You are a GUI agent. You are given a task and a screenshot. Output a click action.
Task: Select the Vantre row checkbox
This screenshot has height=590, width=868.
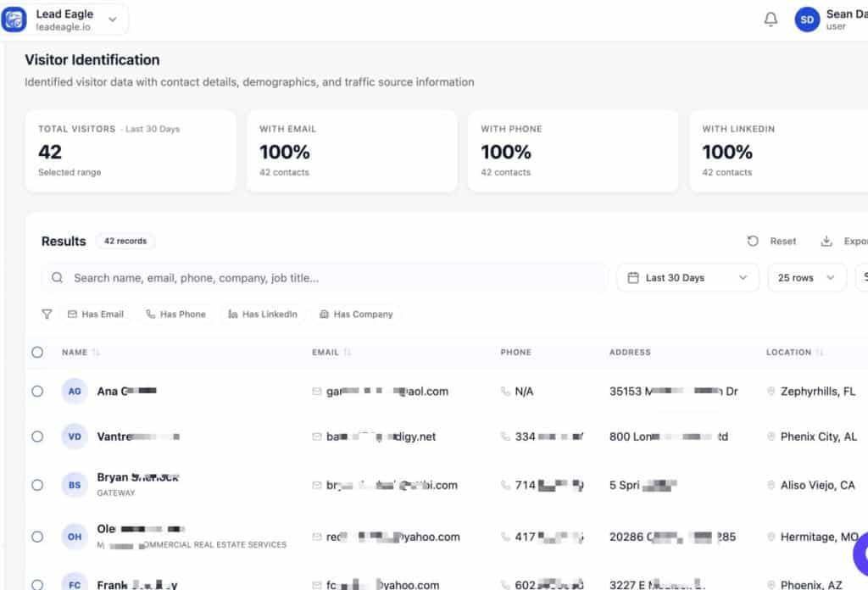(37, 437)
